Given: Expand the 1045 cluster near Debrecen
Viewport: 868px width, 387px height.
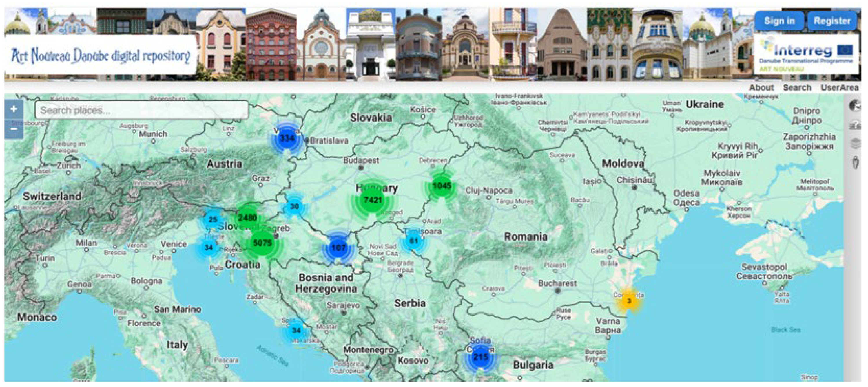Looking at the screenshot, I should 442,186.
